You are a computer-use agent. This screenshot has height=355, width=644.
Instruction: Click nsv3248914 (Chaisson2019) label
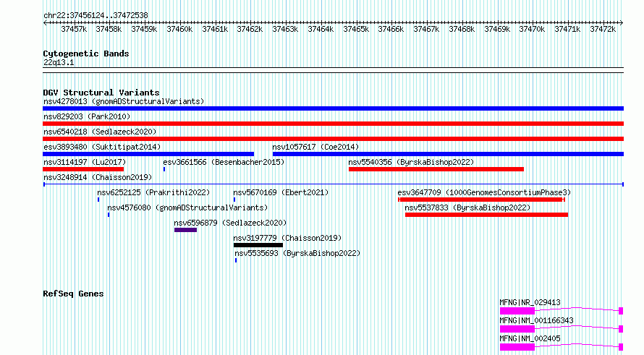pyautogui.click(x=98, y=177)
